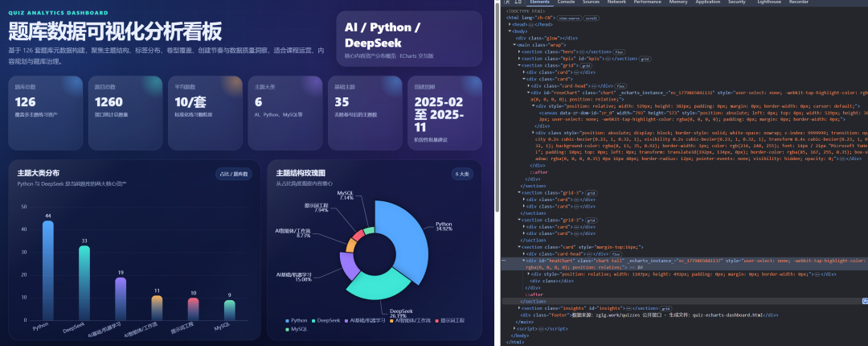Image resolution: width=868 pixels, height=346 pixels.
Task: Click the 主题大类分布 chart title
Action: [x=39, y=173]
